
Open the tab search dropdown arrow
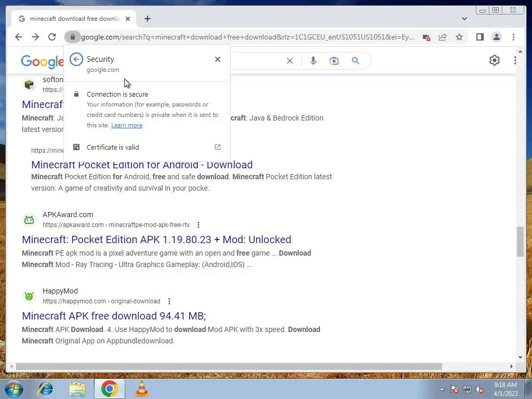coord(464,19)
